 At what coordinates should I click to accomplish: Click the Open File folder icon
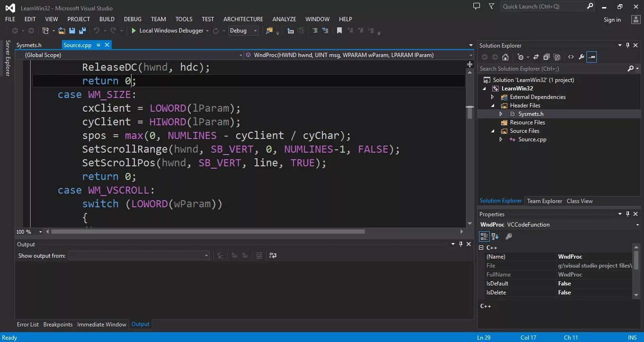click(x=63, y=31)
